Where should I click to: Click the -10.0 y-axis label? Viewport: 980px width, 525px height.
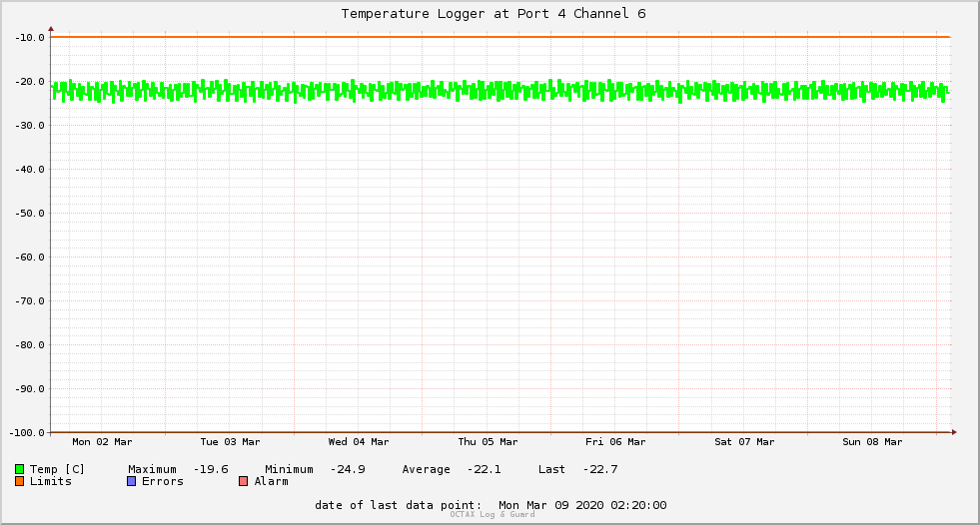30,38
